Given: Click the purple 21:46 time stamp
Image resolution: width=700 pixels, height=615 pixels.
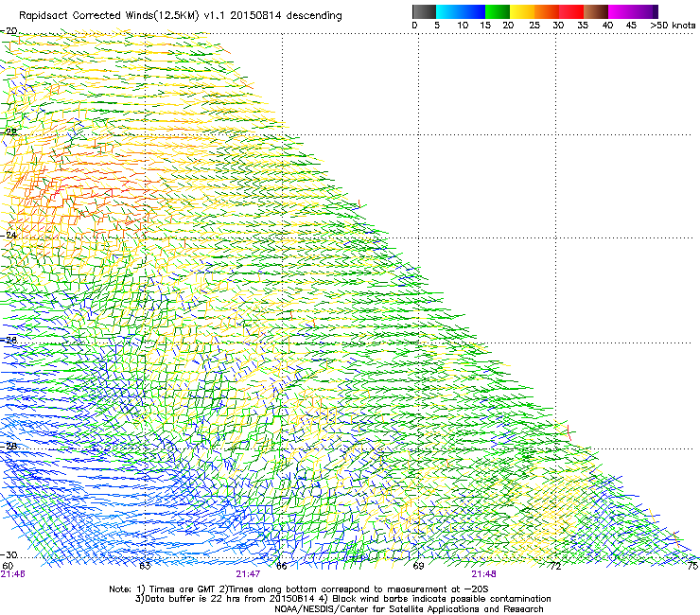Looking at the screenshot, I should [x=13, y=574].
